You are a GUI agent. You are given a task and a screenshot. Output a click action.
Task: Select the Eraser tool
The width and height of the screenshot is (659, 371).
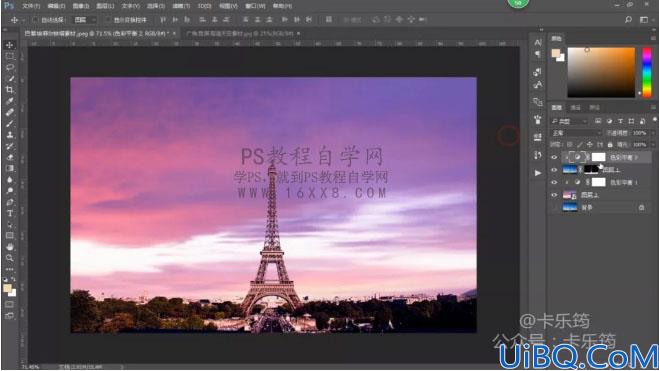pyautogui.click(x=10, y=157)
